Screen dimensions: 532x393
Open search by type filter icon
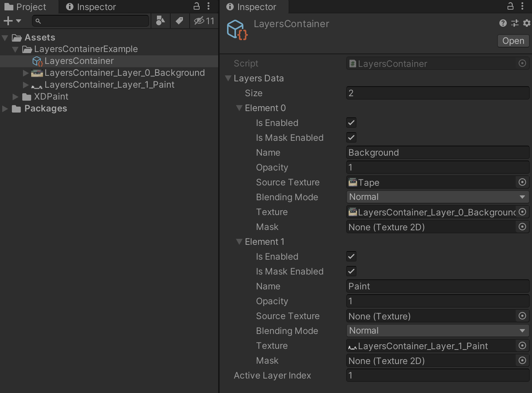tap(160, 21)
